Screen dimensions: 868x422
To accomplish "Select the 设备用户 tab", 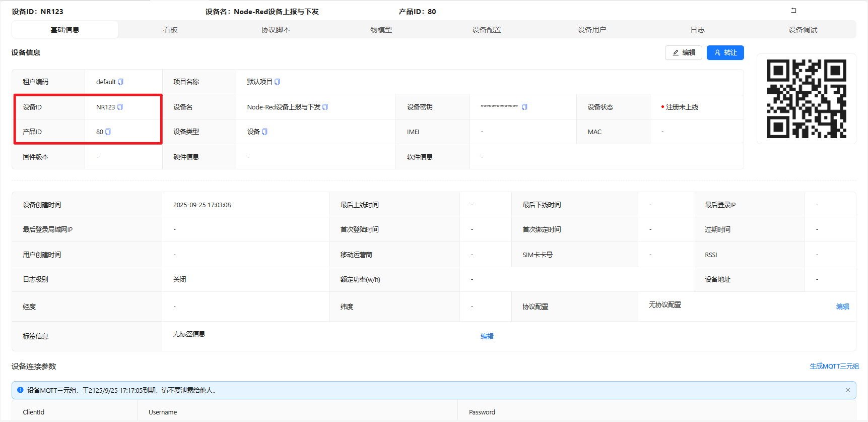I will pyautogui.click(x=592, y=30).
